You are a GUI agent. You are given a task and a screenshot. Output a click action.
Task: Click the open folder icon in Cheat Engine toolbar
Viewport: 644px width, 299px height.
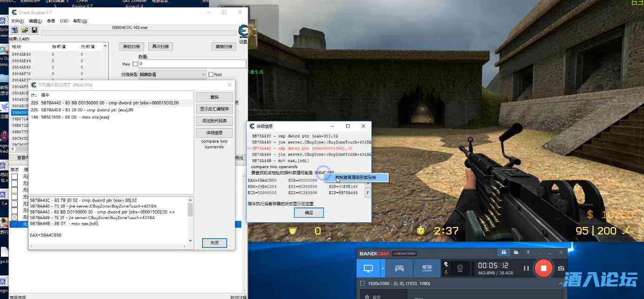point(25,30)
